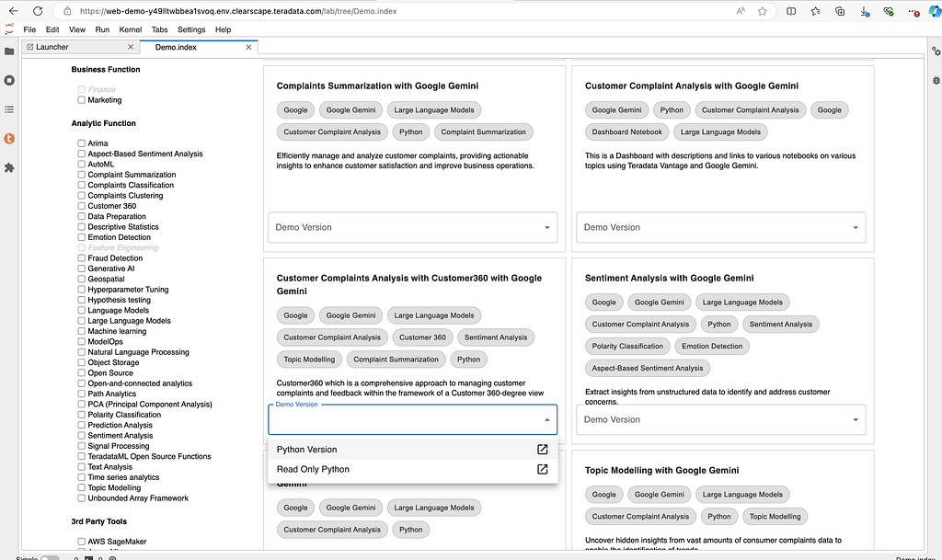This screenshot has width=942, height=560.
Task: Click Topic Modelling tag in Customer360 card
Action: pyautogui.click(x=309, y=360)
